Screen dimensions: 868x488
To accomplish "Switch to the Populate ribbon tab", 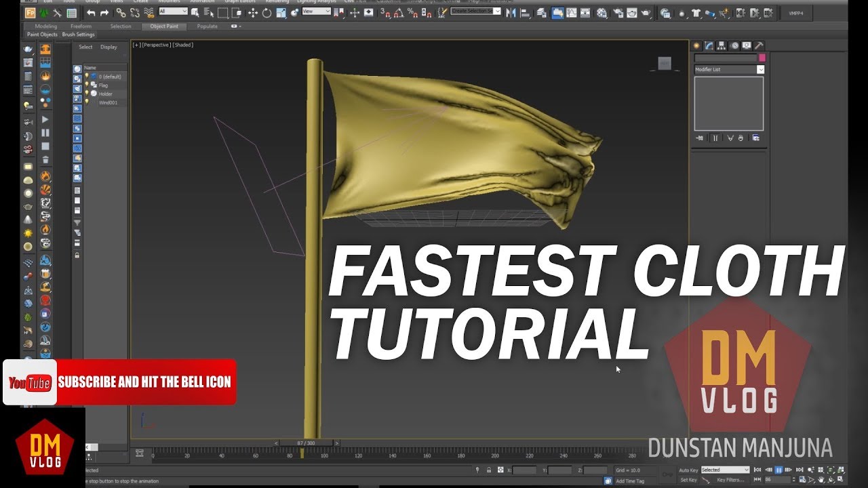I will (208, 26).
